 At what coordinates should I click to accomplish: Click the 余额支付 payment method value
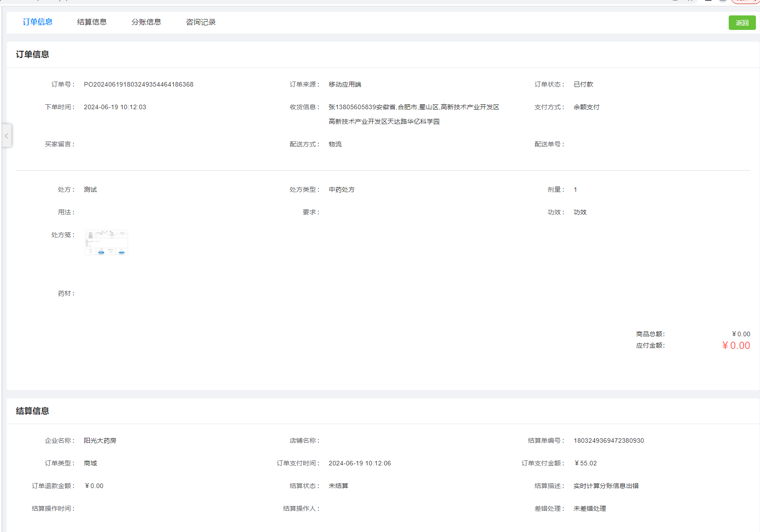pos(586,107)
